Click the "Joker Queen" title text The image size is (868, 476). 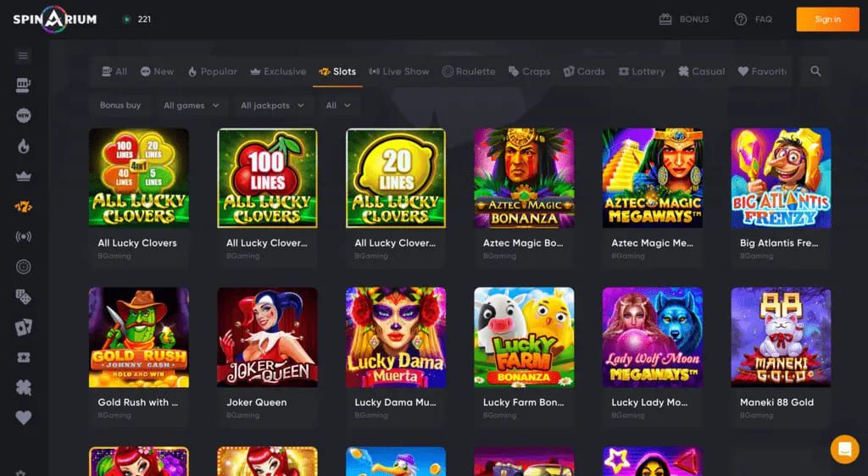point(256,402)
